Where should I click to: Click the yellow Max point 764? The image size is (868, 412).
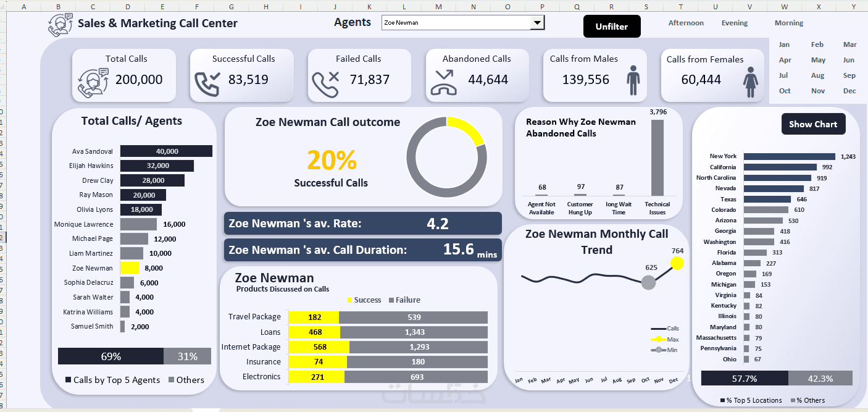tap(677, 263)
